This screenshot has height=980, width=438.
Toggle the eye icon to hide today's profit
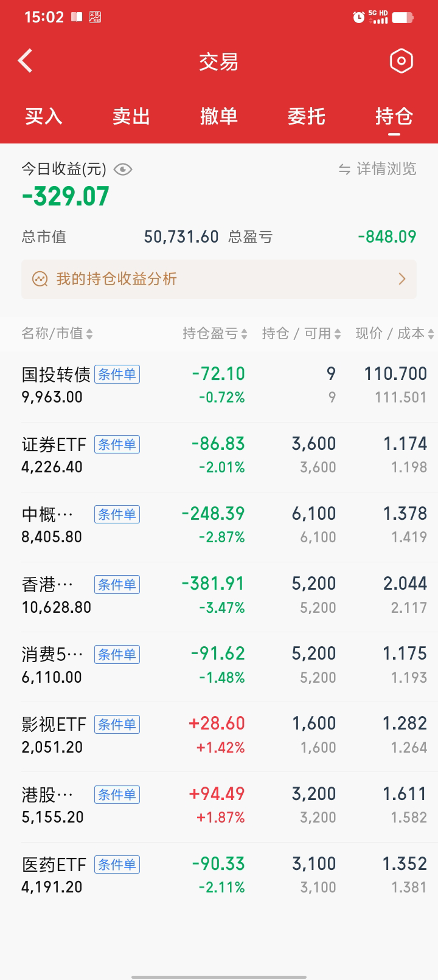pos(123,169)
